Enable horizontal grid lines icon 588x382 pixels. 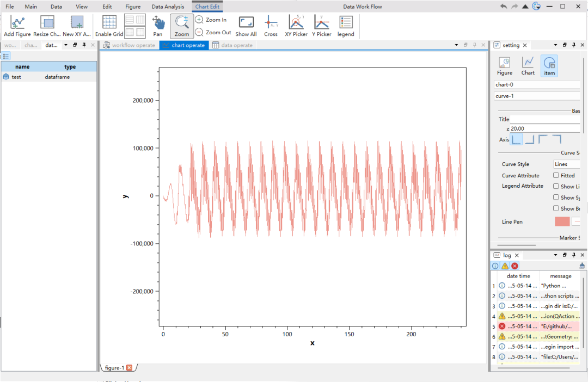pyautogui.click(x=130, y=20)
